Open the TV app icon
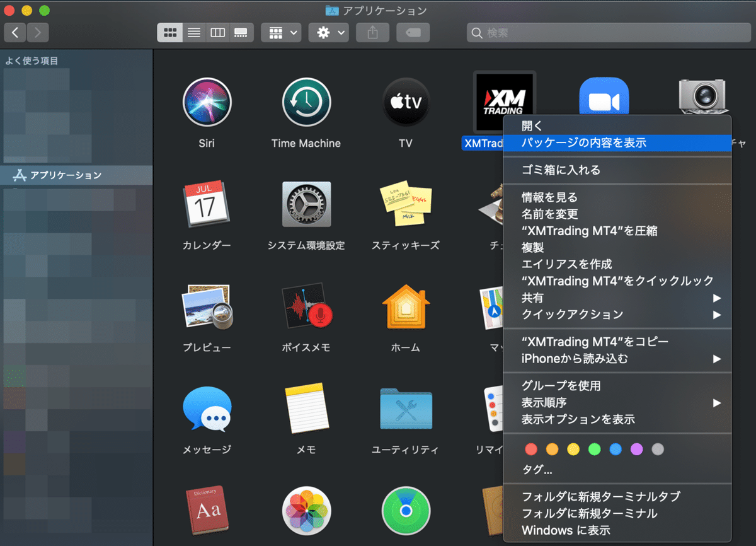This screenshot has width=756, height=546. [x=406, y=102]
